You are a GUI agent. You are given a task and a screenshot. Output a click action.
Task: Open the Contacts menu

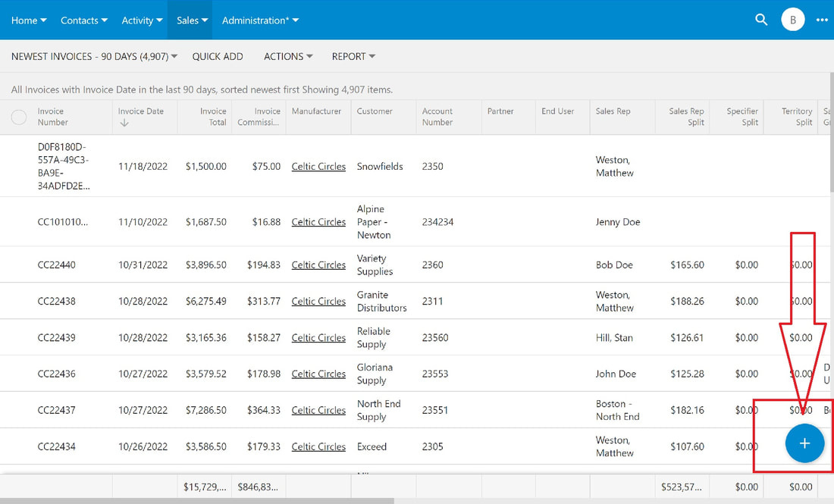(x=84, y=20)
